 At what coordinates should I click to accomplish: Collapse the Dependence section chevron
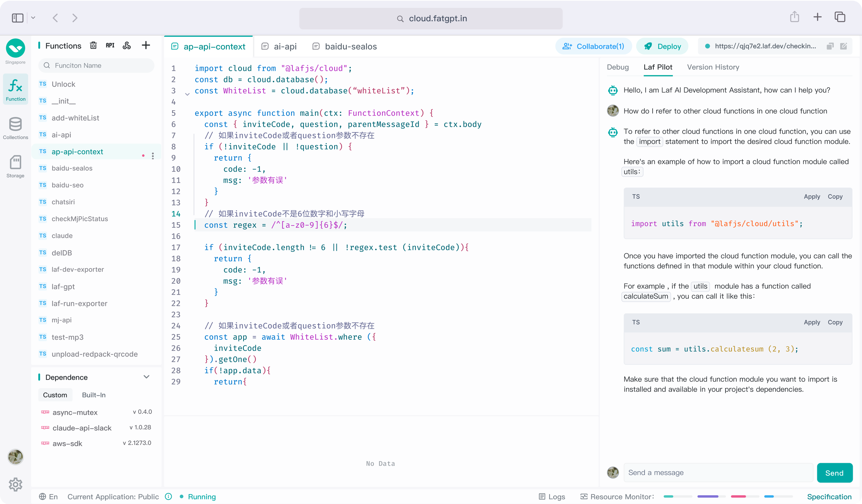click(x=146, y=377)
